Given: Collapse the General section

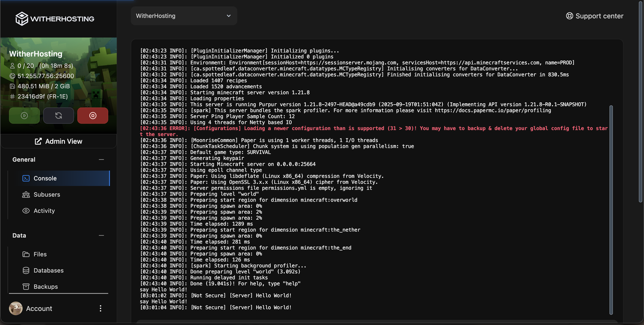Looking at the screenshot, I should tap(101, 160).
